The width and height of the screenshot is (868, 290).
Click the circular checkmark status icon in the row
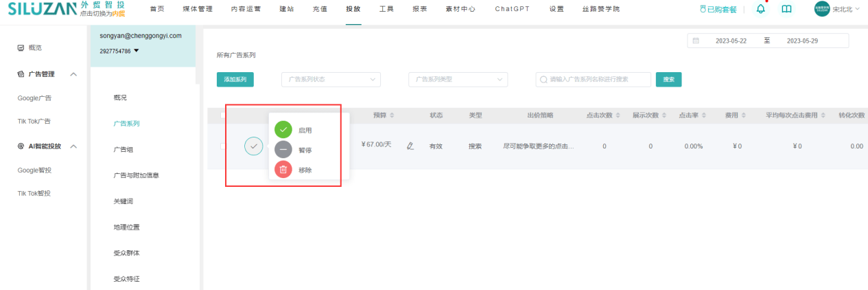click(x=254, y=146)
